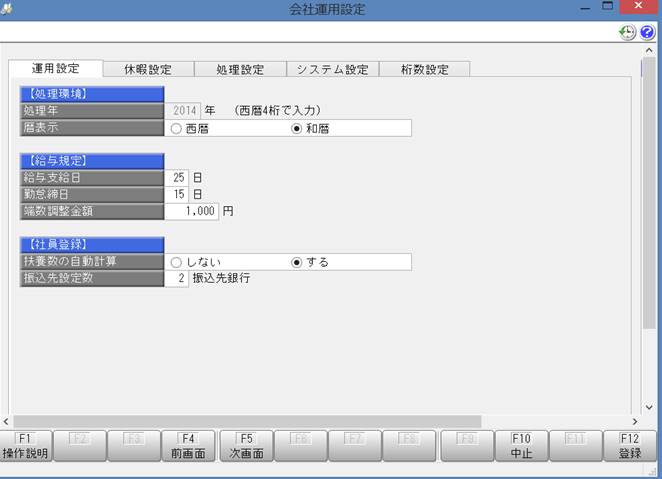The height and width of the screenshot is (479, 662).
Task: Open the システム設定 tab
Action: 333,69
